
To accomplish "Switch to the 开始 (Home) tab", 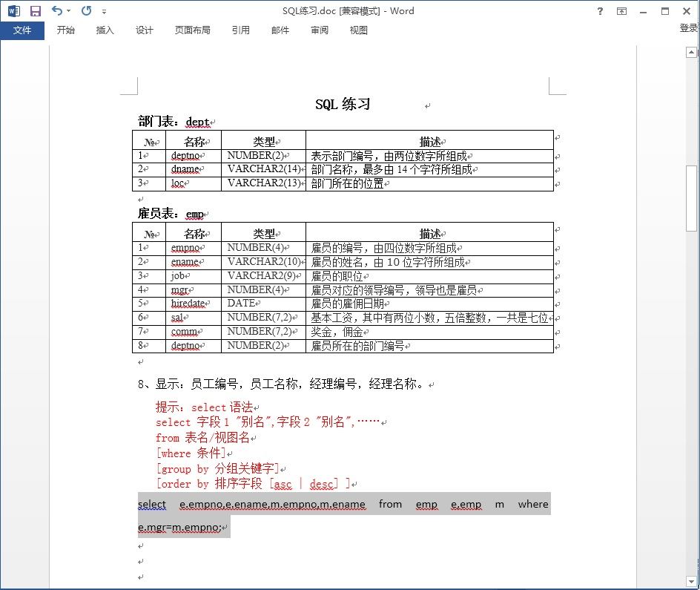I will [65, 30].
